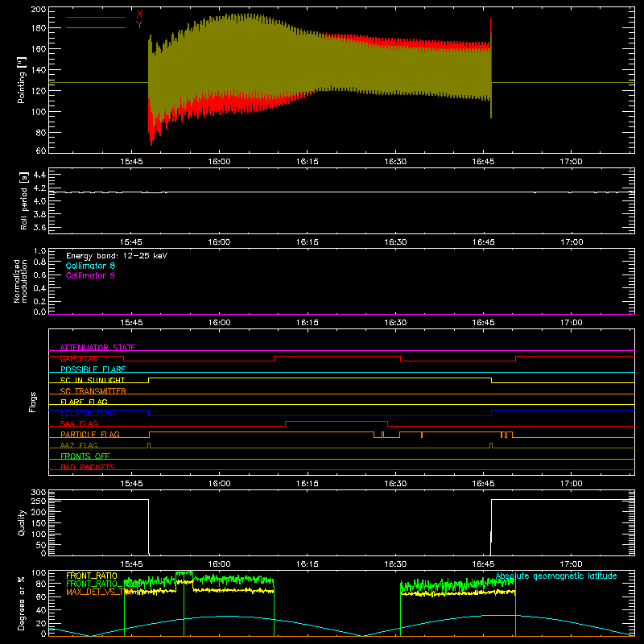Viewport: 644px width, 644px height.
Task: Click the orange MAX_DET_VS_TOT legend entry
Action: pyautogui.click(x=100, y=592)
